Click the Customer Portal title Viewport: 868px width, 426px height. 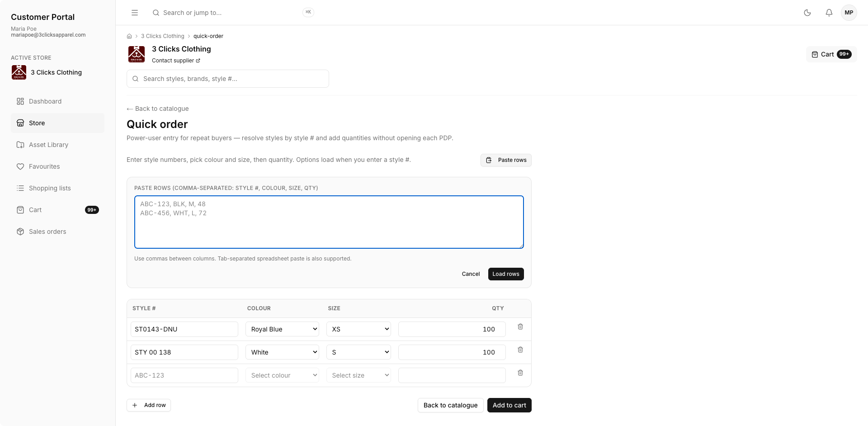[43, 17]
